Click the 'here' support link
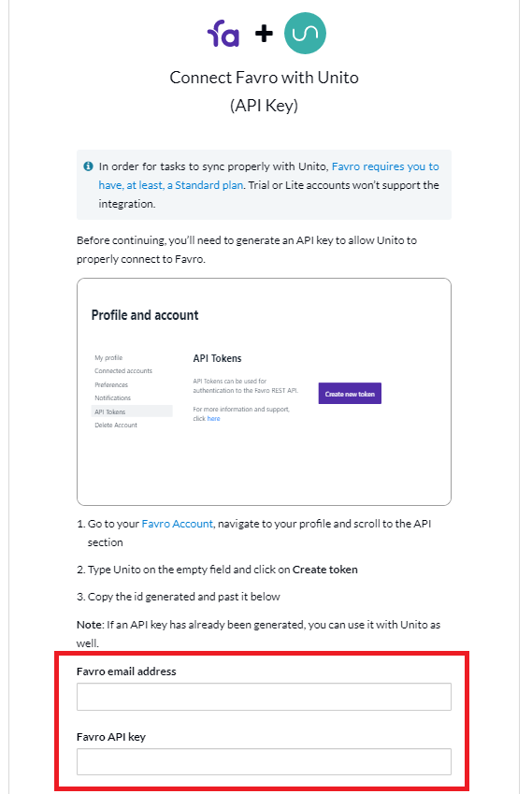 213,419
